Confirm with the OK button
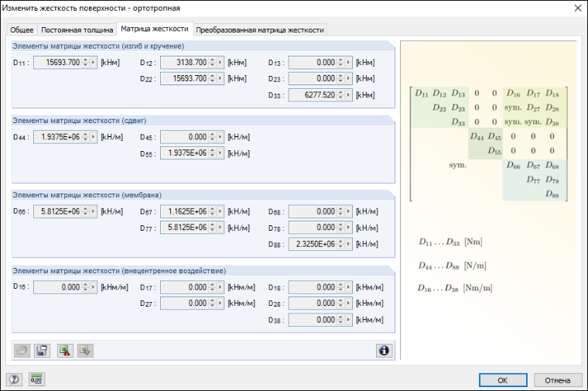Image resolution: width=588 pixels, height=391 pixels. (x=503, y=380)
